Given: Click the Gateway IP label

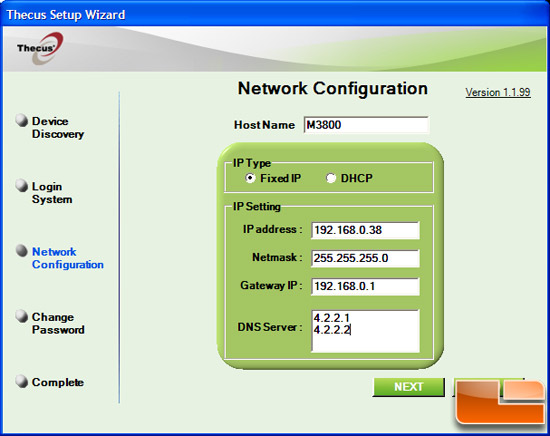Looking at the screenshot, I should click(x=271, y=285).
